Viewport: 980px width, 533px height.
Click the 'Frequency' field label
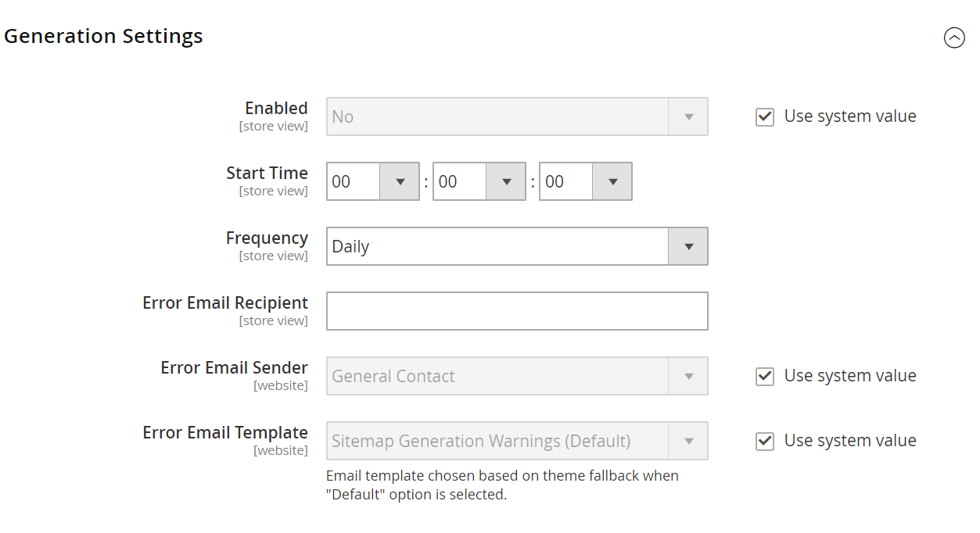pos(267,238)
